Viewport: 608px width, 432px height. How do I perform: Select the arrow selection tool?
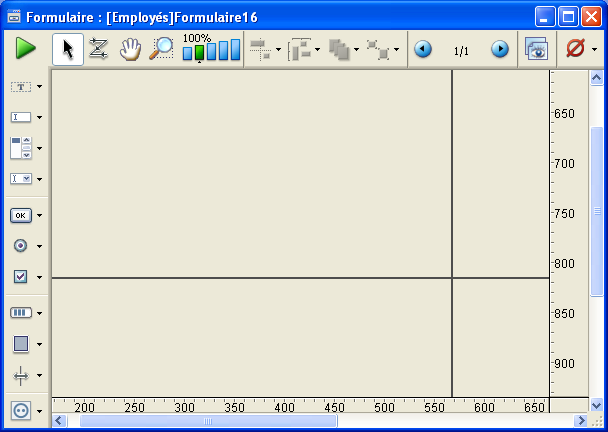tap(68, 49)
